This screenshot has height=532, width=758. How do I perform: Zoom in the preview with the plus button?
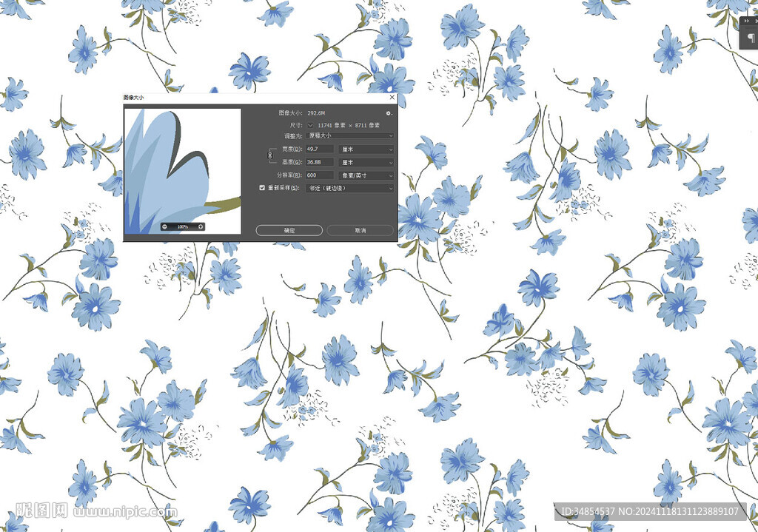point(201,226)
